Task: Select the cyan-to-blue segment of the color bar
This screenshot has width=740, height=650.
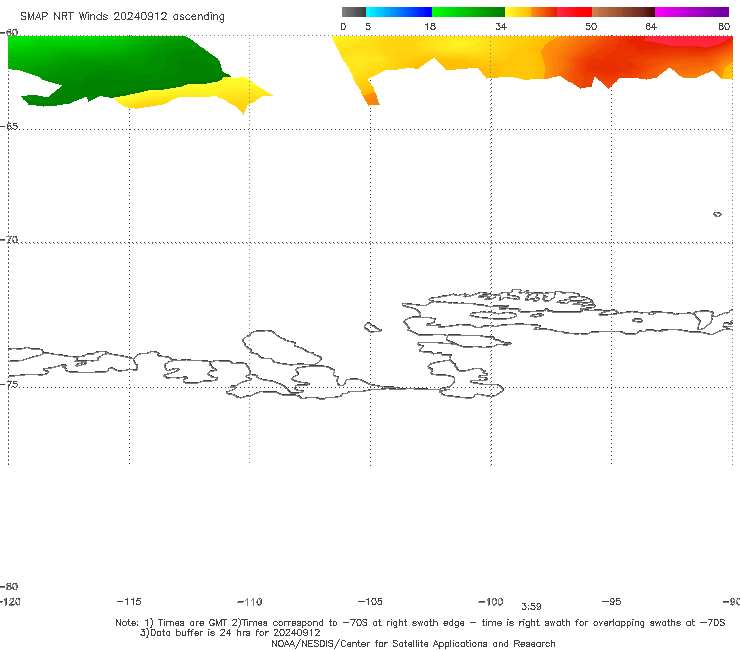Action: [x=399, y=12]
